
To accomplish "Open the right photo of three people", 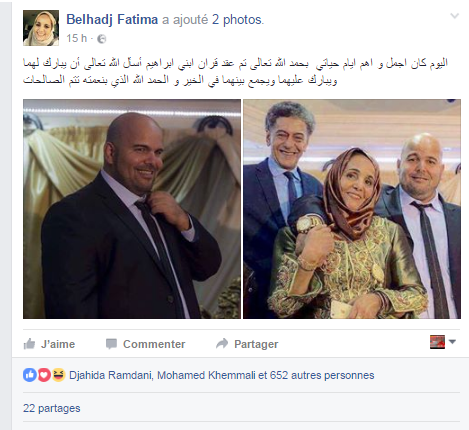I will [352, 209].
